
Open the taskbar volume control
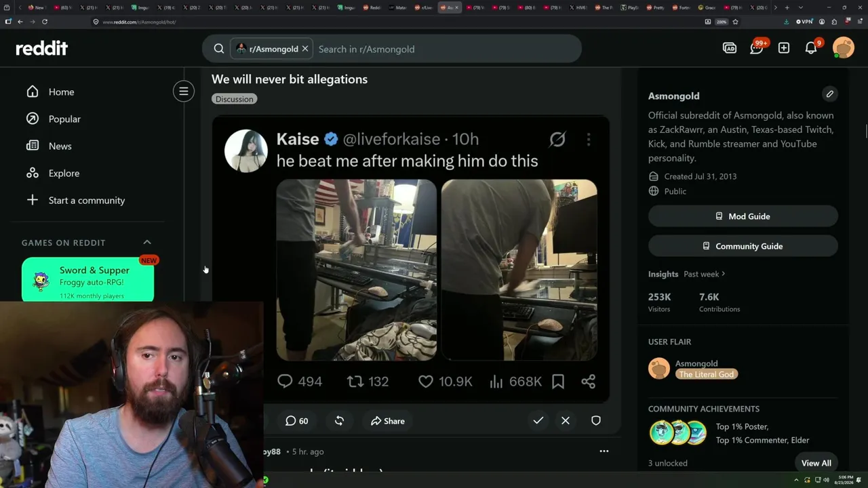826,480
